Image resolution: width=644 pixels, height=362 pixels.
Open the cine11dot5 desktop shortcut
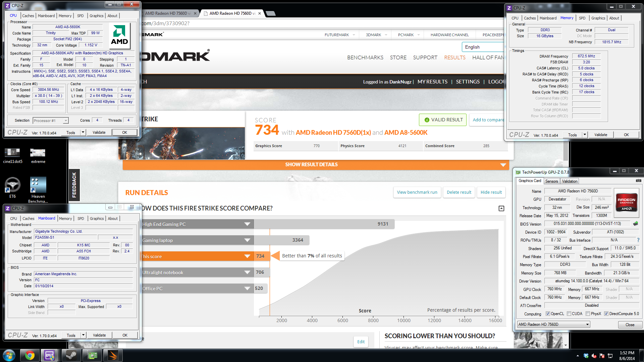tap(12, 156)
